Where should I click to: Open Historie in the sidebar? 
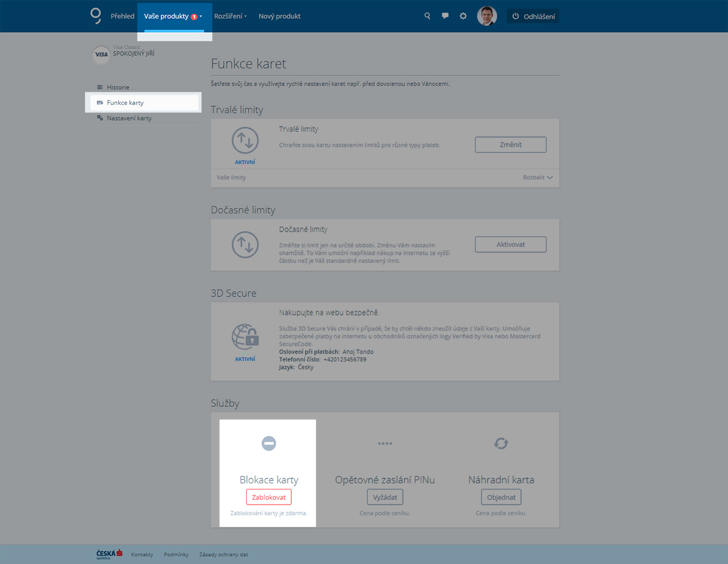118,87
